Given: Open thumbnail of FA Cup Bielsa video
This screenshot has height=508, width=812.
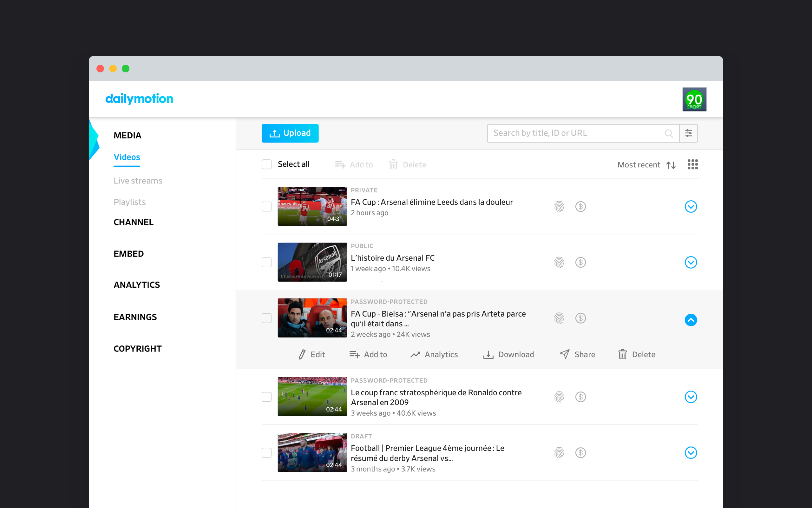Looking at the screenshot, I should 312,317.
